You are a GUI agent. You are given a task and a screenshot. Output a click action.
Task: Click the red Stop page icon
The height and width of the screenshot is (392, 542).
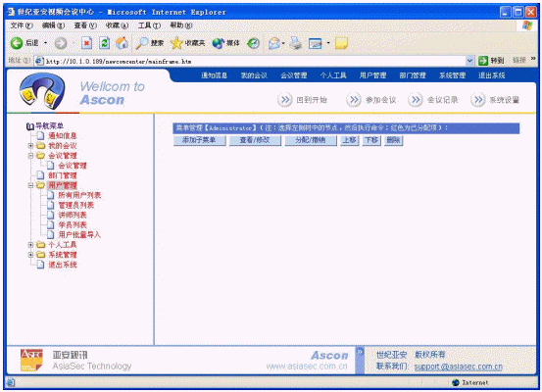coord(86,43)
